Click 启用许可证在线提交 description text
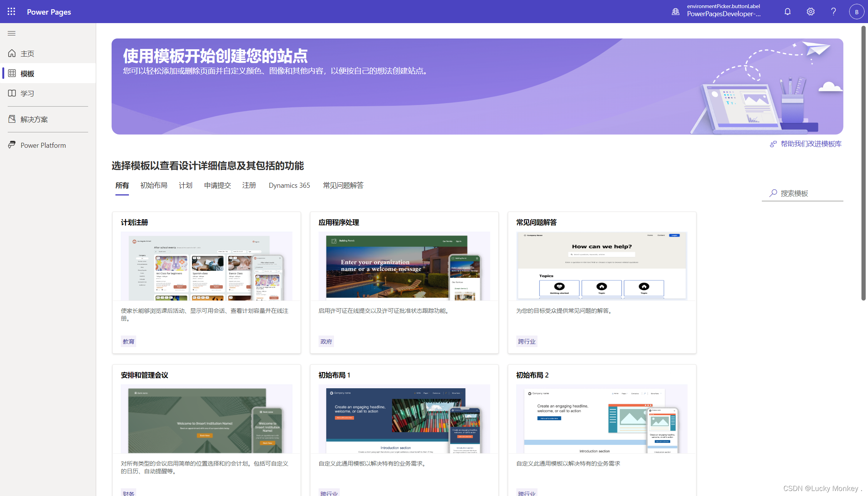The height and width of the screenshot is (496, 868). pos(384,311)
